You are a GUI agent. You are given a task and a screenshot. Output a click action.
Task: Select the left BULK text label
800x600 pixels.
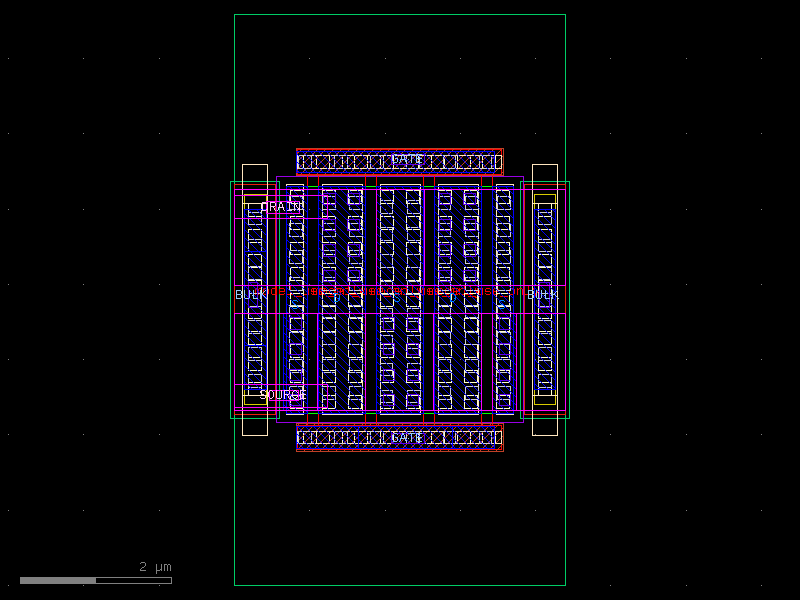coord(247,295)
